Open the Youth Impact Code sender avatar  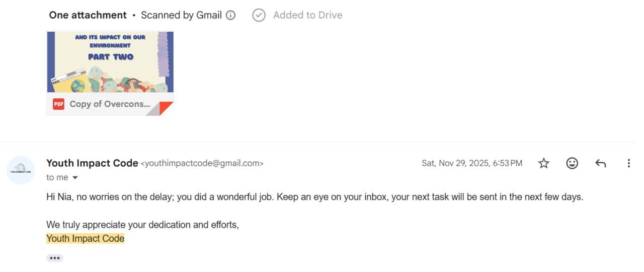tap(21, 170)
